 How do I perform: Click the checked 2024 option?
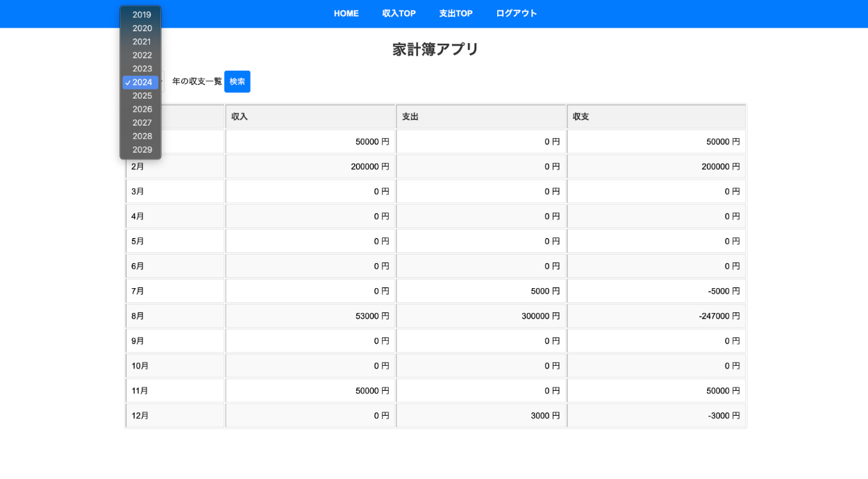click(x=142, y=83)
